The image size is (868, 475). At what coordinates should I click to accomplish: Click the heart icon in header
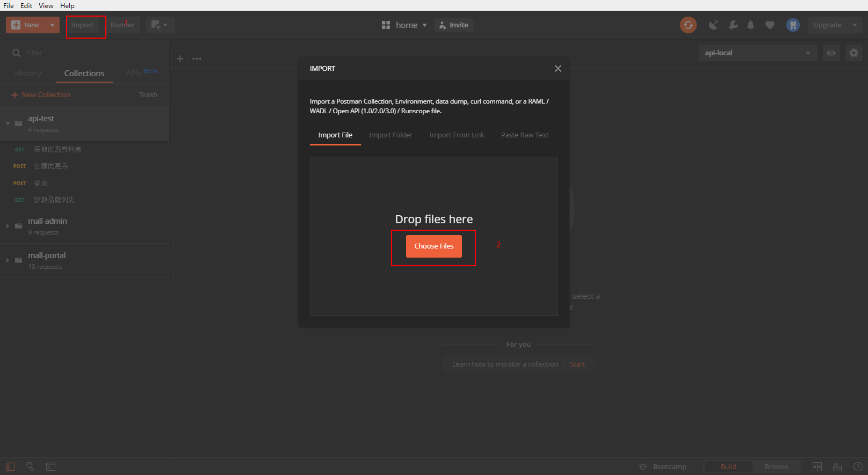tap(770, 25)
